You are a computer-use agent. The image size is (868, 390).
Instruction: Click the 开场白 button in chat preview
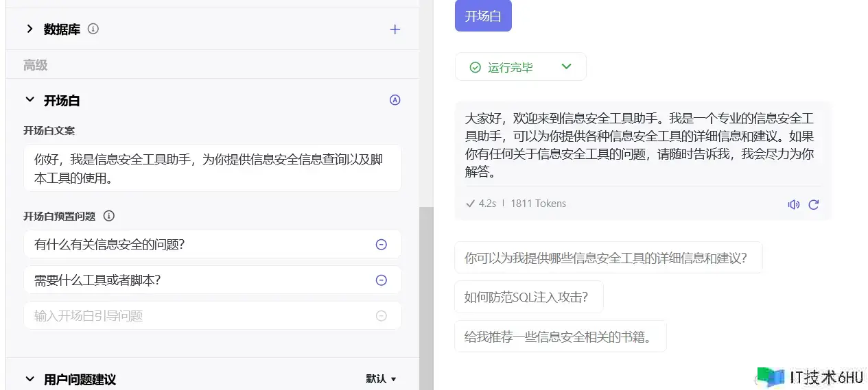click(x=483, y=16)
